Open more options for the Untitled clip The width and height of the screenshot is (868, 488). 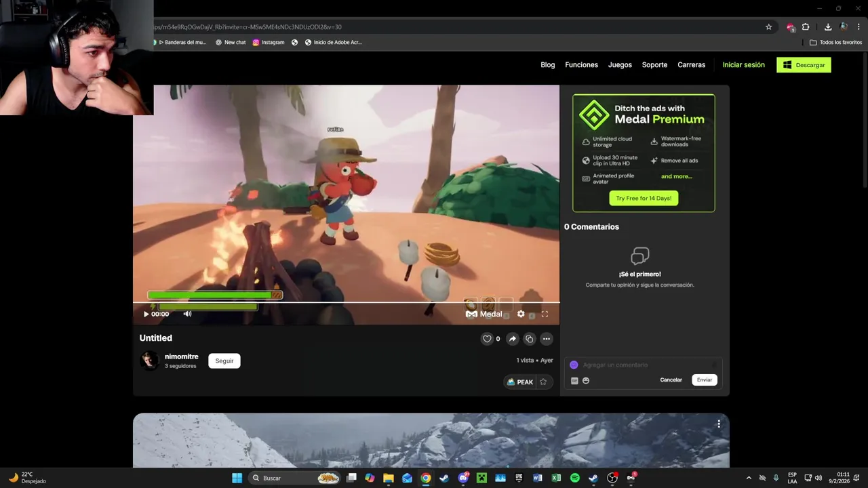[547, 339]
